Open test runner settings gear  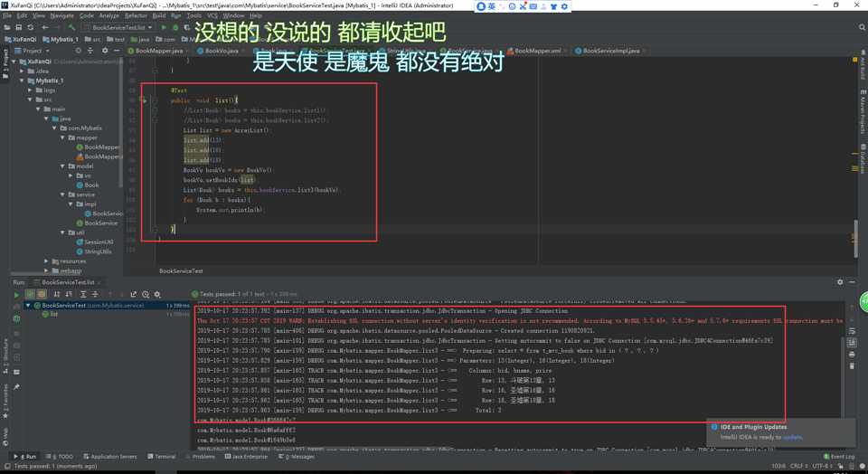pyautogui.click(x=157, y=294)
